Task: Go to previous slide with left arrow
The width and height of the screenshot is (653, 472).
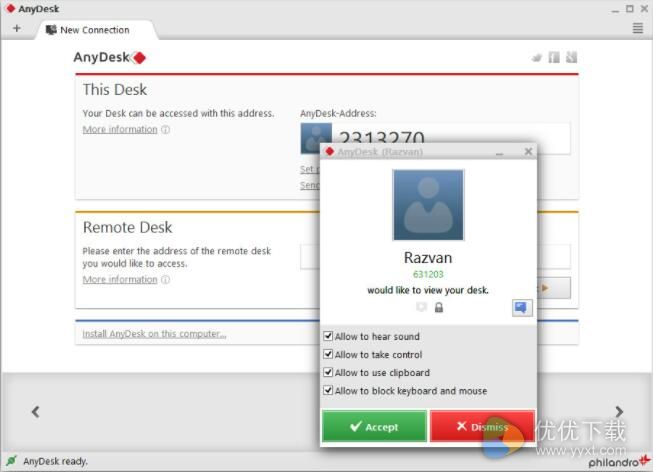Action: point(35,412)
